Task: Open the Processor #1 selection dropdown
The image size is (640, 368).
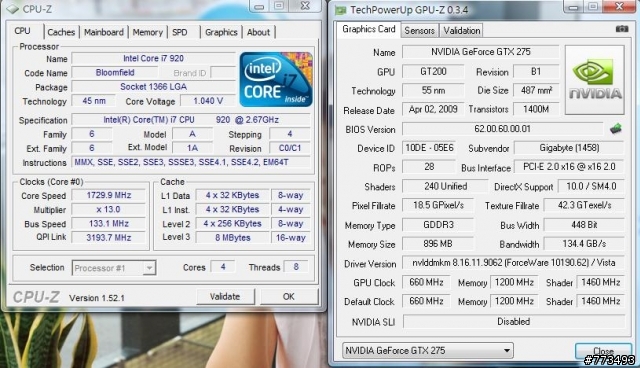Action: click(113, 268)
